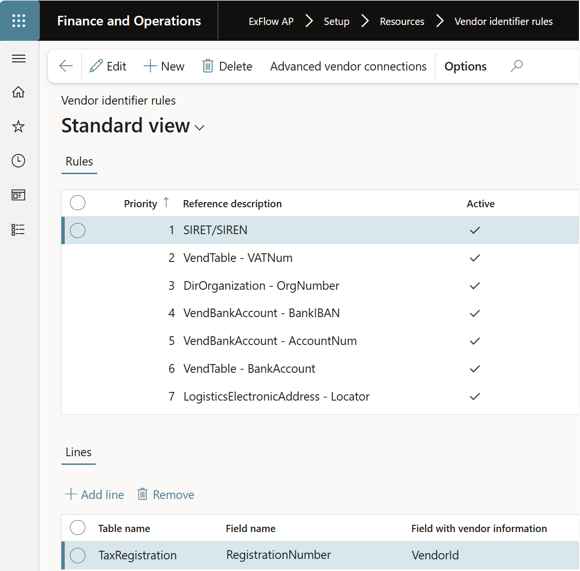The image size is (580, 571).
Task: Select the VendBankAccount - BankIBAN rule
Action: pyautogui.click(x=262, y=313)
